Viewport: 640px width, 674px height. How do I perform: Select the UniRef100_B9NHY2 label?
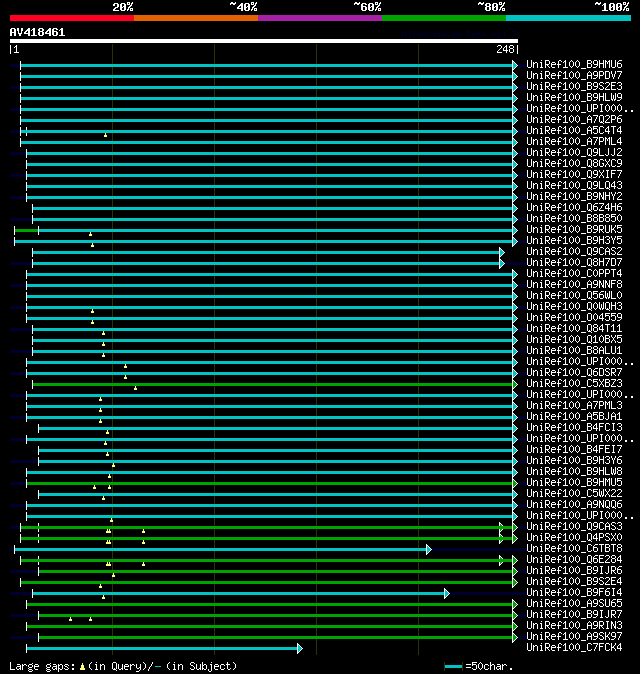tap(574, 196)
